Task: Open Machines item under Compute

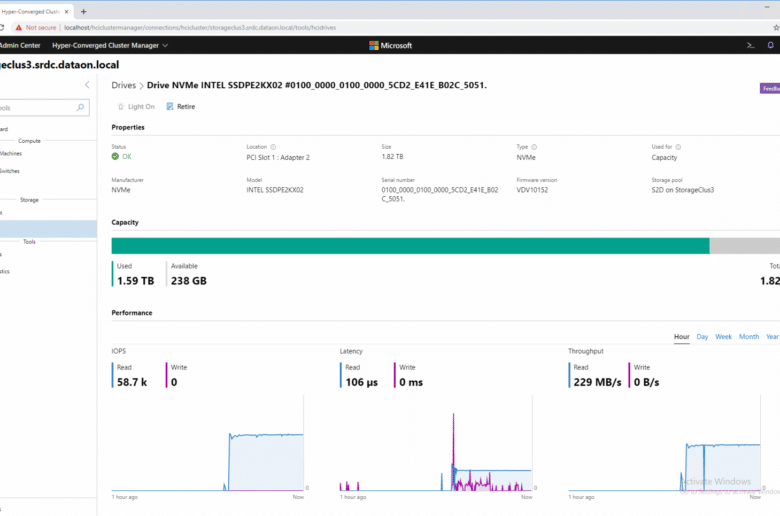Action: [11, 154]
